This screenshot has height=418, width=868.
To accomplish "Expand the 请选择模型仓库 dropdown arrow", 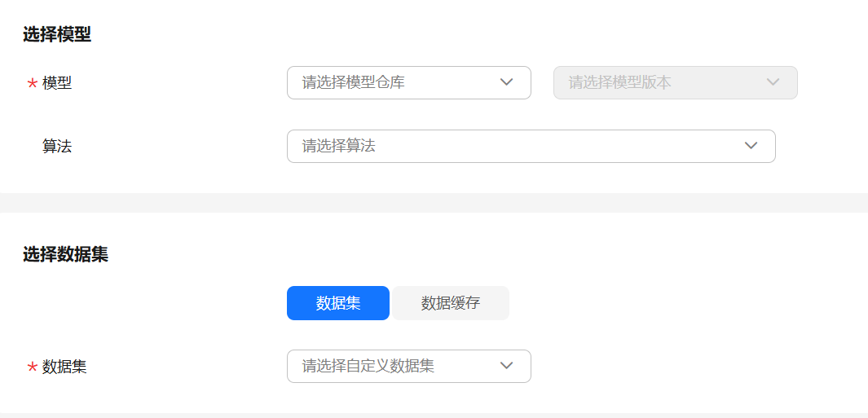I will pos(506,82).
